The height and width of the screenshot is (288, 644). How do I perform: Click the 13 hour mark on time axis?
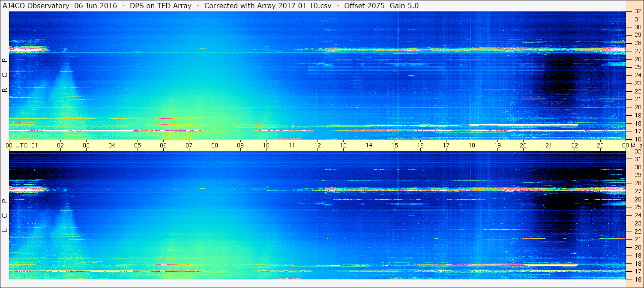click(x=343, y=145)
